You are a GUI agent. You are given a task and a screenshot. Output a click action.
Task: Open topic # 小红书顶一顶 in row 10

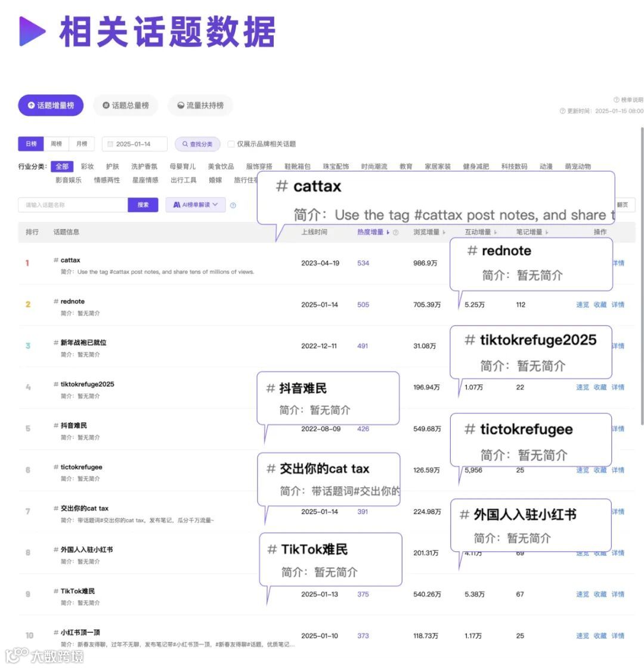point(77,632)
